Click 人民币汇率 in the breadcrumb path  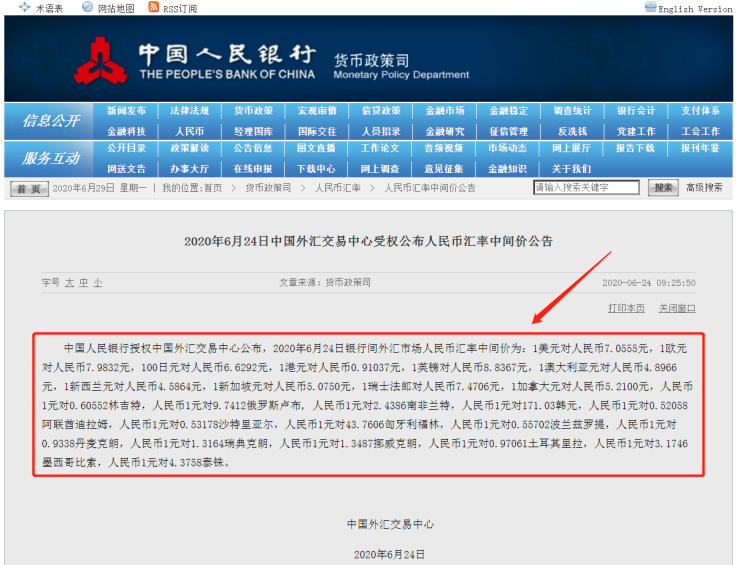338,188
